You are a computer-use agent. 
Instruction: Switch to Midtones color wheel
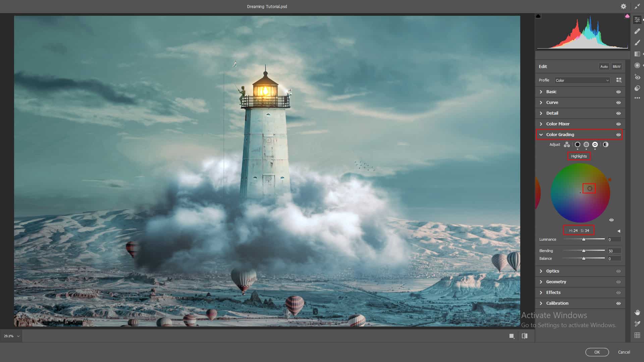pyautogui.click(x=586, y=145)
